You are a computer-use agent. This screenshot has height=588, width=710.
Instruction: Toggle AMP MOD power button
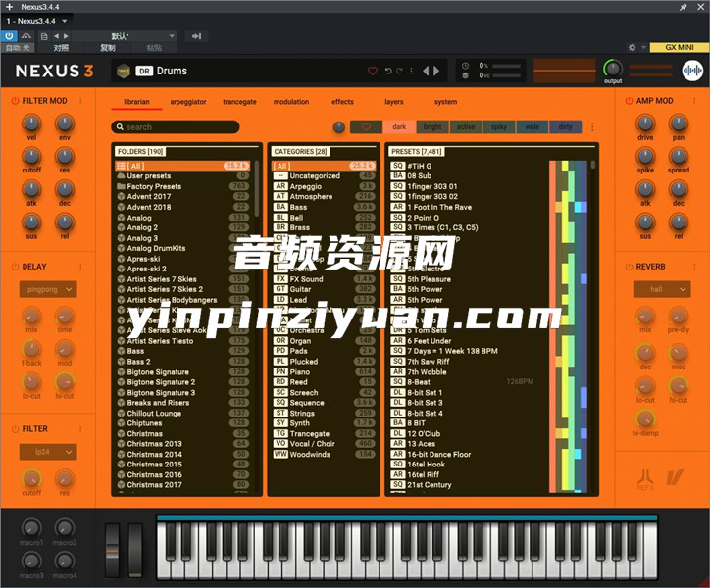click(x=629, y=101)
